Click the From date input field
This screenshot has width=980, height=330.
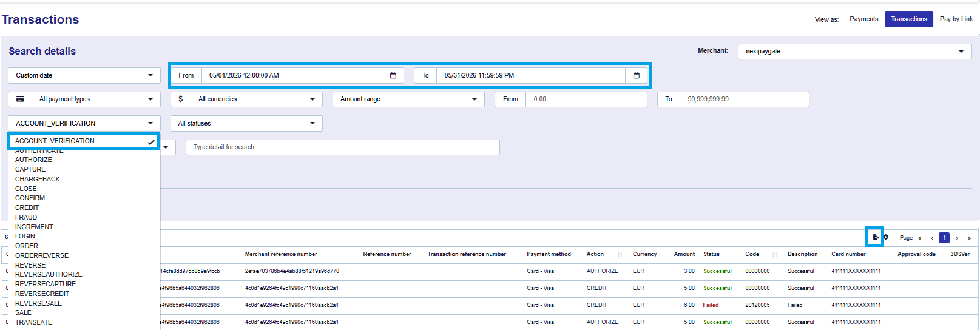tap(292, 75)
